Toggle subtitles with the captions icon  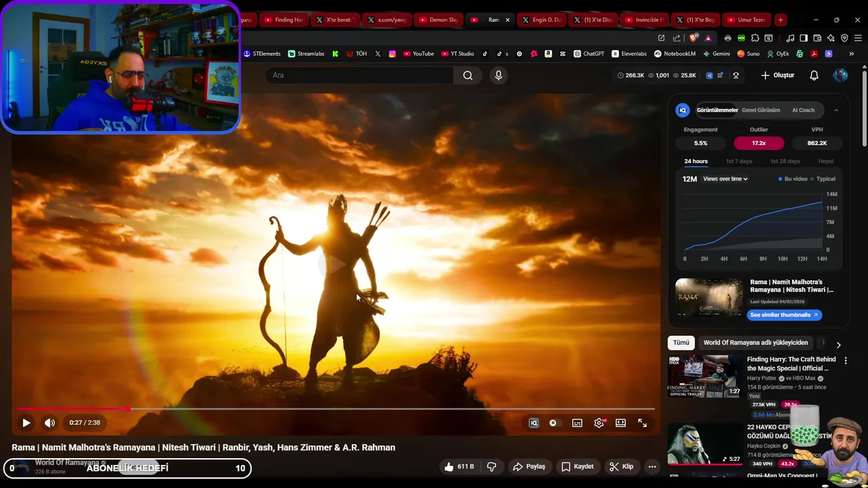tap(577, 423)
